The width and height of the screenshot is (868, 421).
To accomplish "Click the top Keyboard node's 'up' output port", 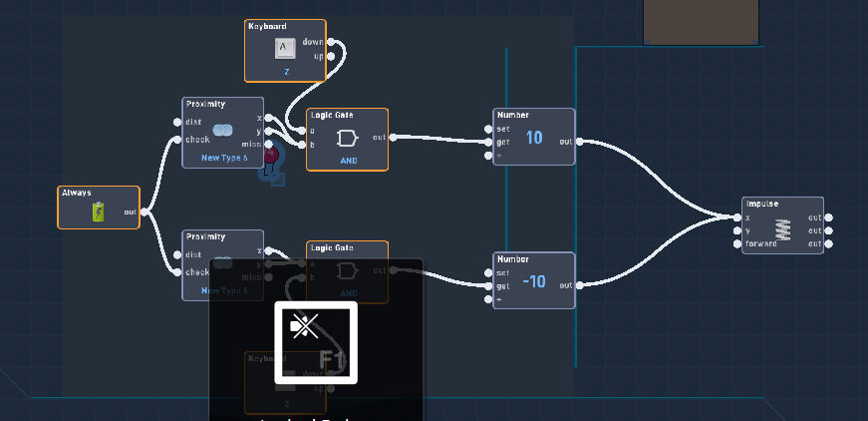I will pyautogui.click(x=331, y=56).
